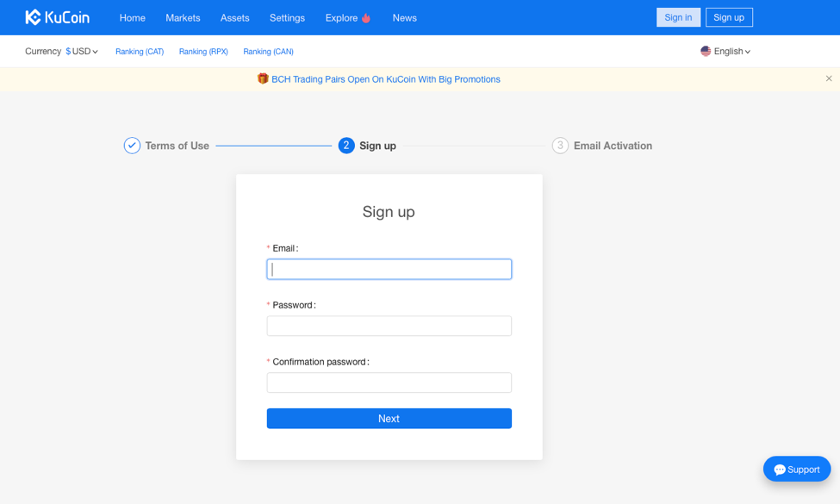Screen dimensions: 840x504
Task: Expand the USD currency dropdown
Action: 82,52
